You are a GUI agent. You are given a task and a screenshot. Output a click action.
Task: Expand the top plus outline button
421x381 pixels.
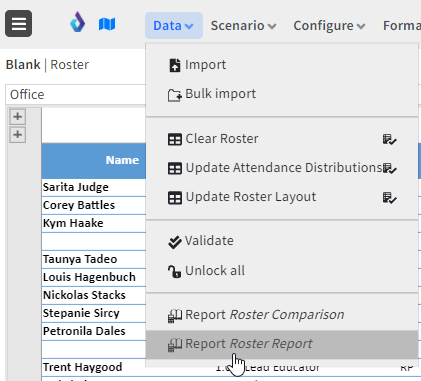click(18, 117)
